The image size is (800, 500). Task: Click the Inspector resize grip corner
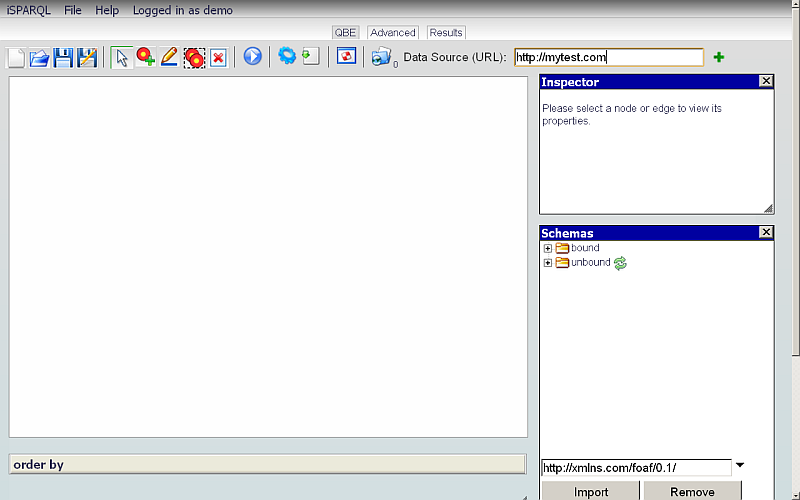768,208
